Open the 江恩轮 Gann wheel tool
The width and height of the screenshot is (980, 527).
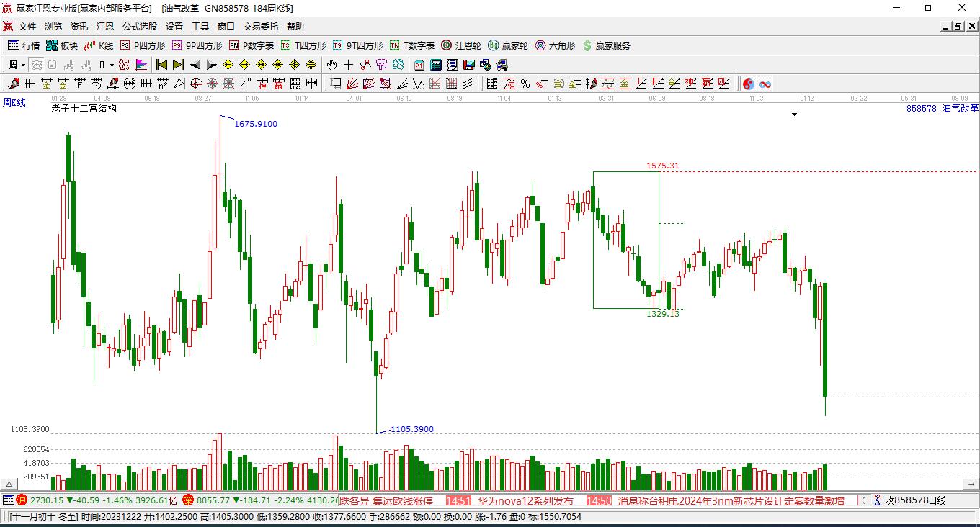pyautogui.click(x=461, y=45)
